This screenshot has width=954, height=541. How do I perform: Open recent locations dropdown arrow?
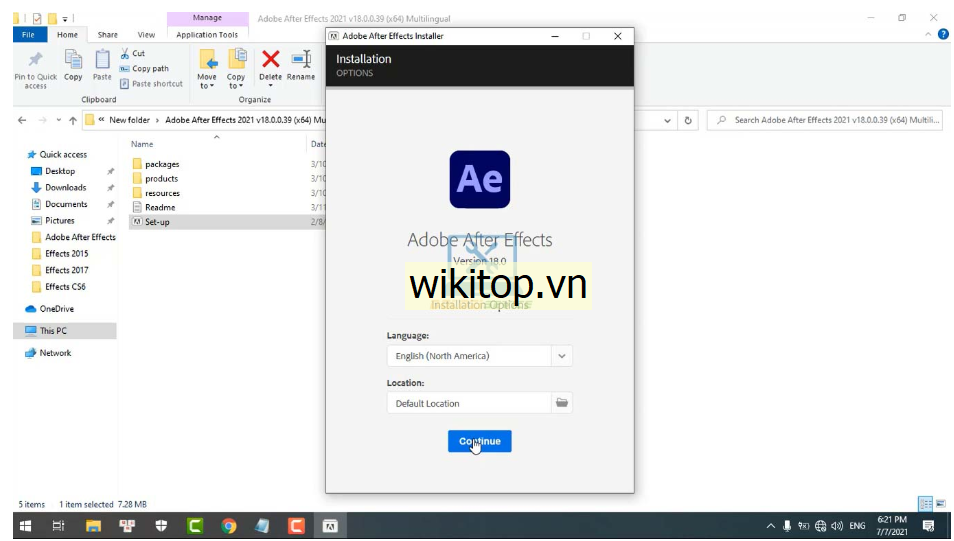[x=58, y=120]
